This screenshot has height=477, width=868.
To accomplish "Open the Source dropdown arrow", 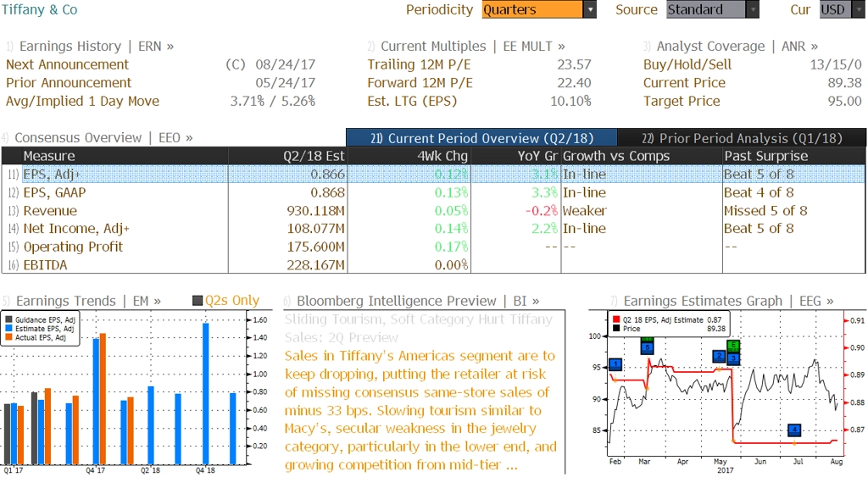I will pos(753,9).
